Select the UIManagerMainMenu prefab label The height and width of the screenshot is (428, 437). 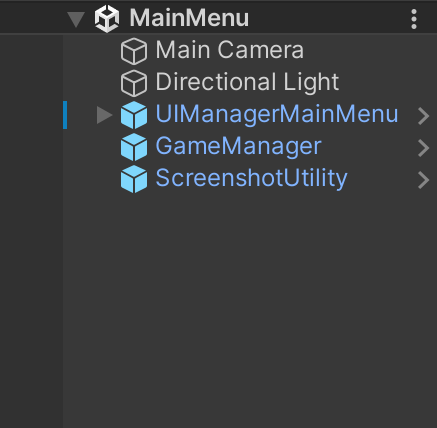pyautogui.click(x=277, y=114)
